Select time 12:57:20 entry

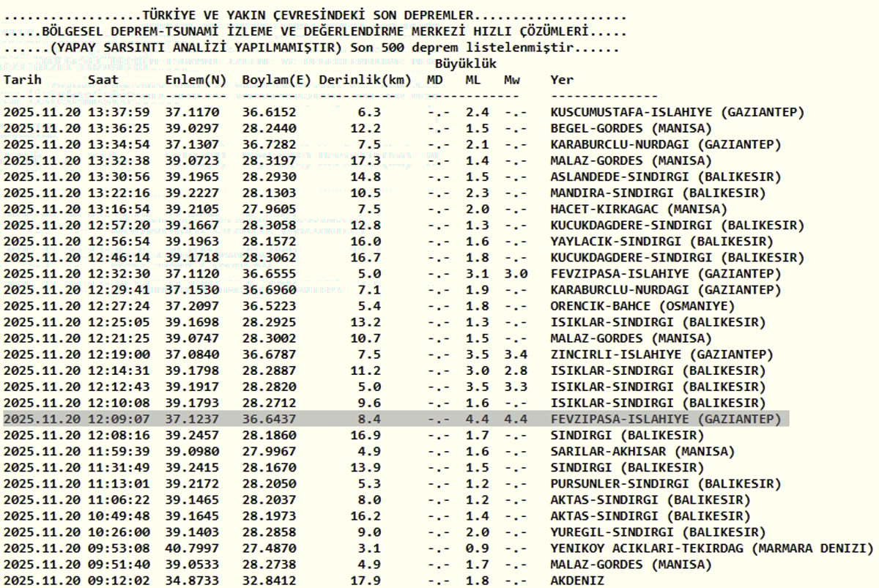pyautogui.click(x=119, y=225)
